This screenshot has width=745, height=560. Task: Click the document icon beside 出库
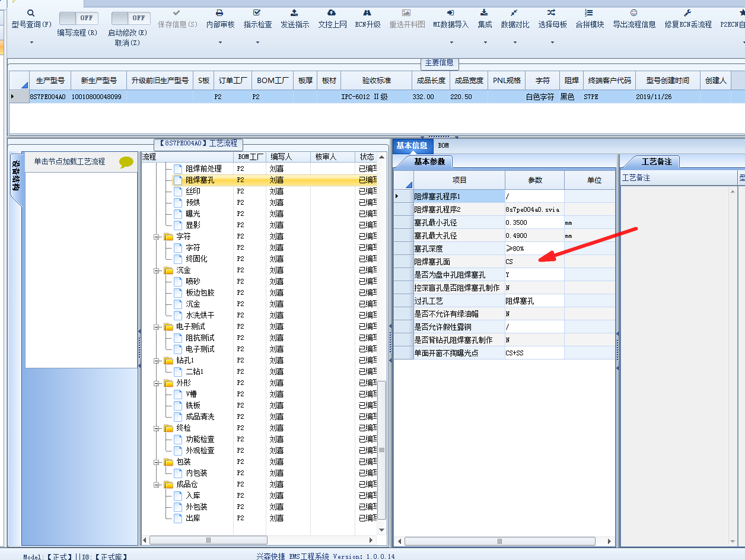pos(178,518)
